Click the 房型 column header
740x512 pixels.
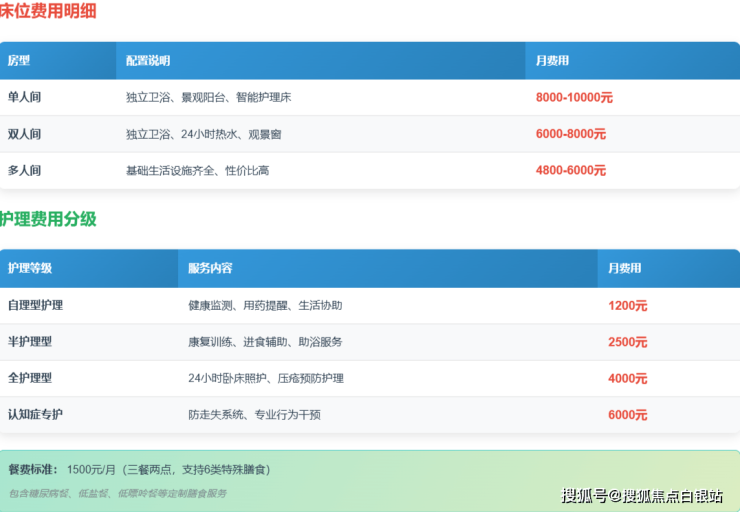(x=19, y=61)
